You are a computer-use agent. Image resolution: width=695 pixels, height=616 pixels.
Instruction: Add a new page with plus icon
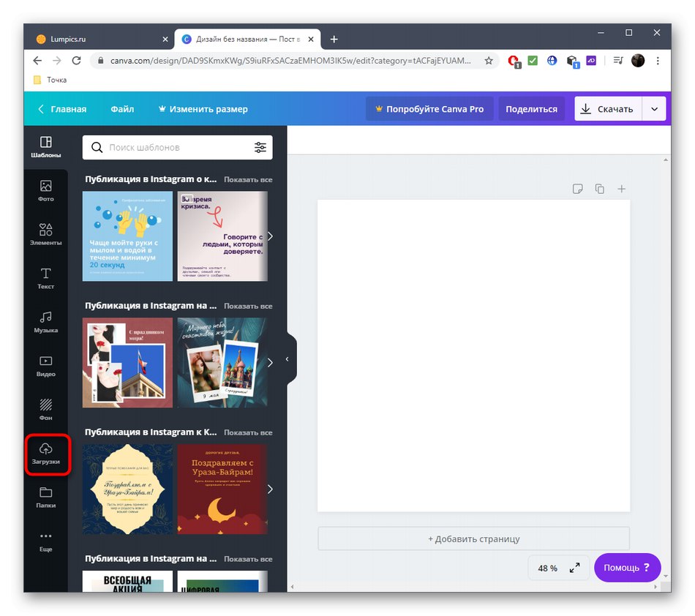click(x=621, y=189)
